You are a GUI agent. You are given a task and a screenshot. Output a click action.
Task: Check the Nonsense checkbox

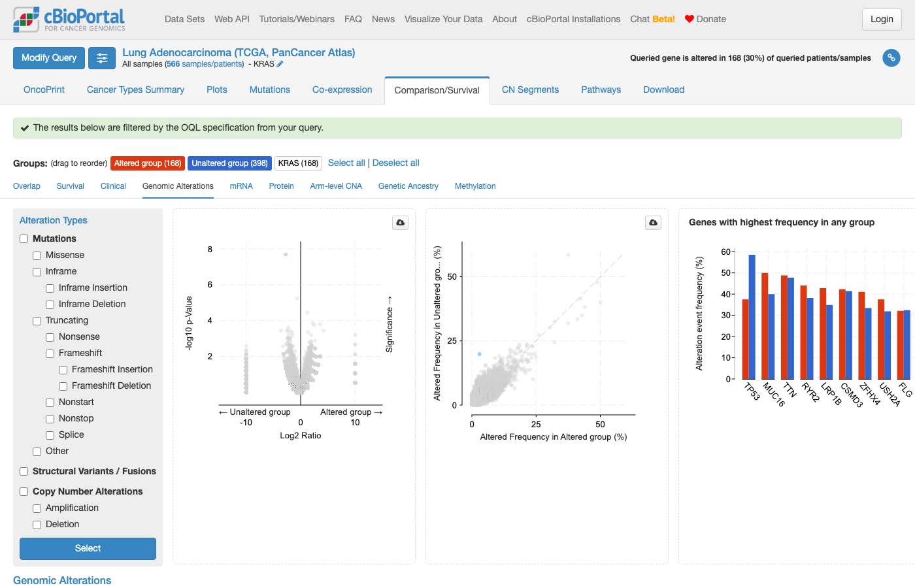coord(50,337)
